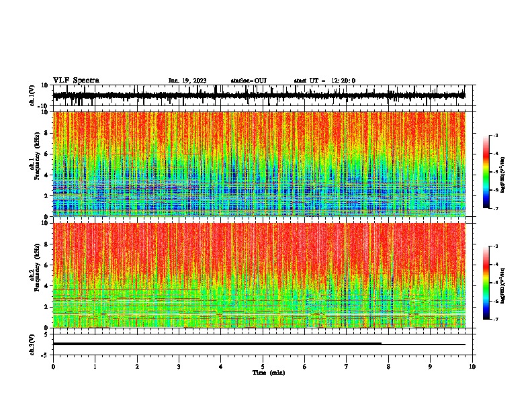Click the time axis tick label "2"
This screenshot has width=532, height=411.
(x=137, y=367)
